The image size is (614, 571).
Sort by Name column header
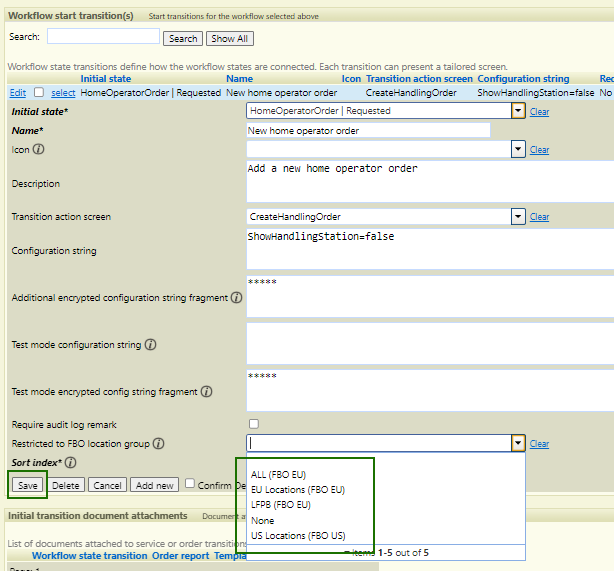tap(240, 79)
